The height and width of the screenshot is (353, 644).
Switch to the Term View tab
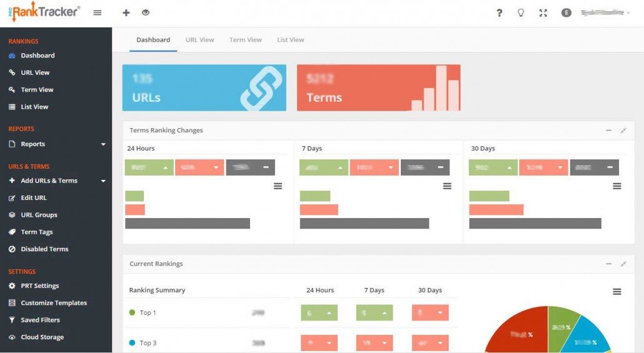pyautogui.click(x=245, y=40)
